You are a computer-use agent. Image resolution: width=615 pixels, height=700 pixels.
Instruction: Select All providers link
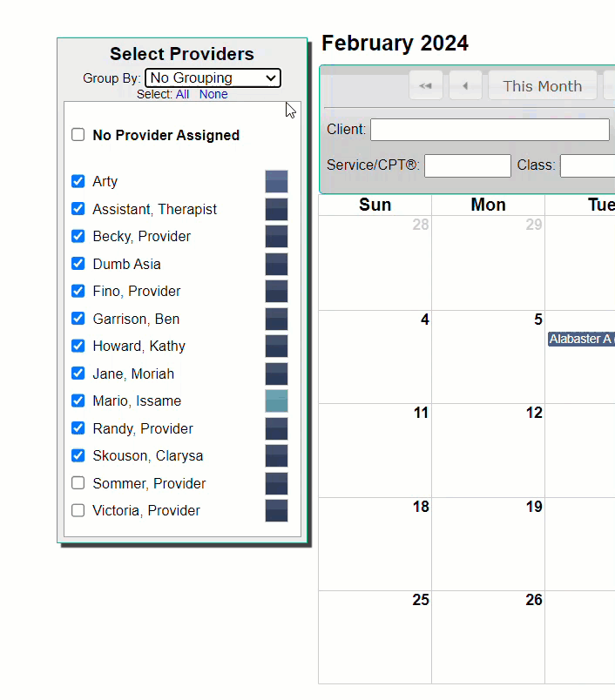point(182,94)
